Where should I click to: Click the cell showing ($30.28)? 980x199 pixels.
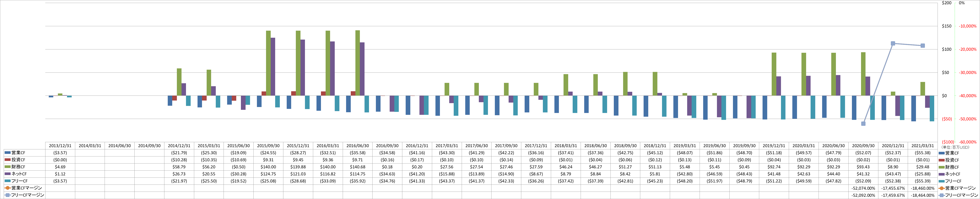click(238, 174)
